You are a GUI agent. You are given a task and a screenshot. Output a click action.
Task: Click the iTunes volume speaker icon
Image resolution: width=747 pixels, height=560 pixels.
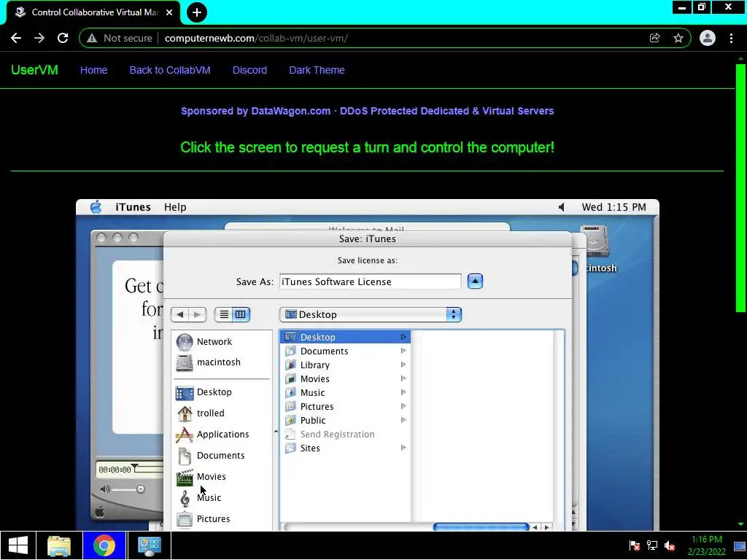(105, 489)
